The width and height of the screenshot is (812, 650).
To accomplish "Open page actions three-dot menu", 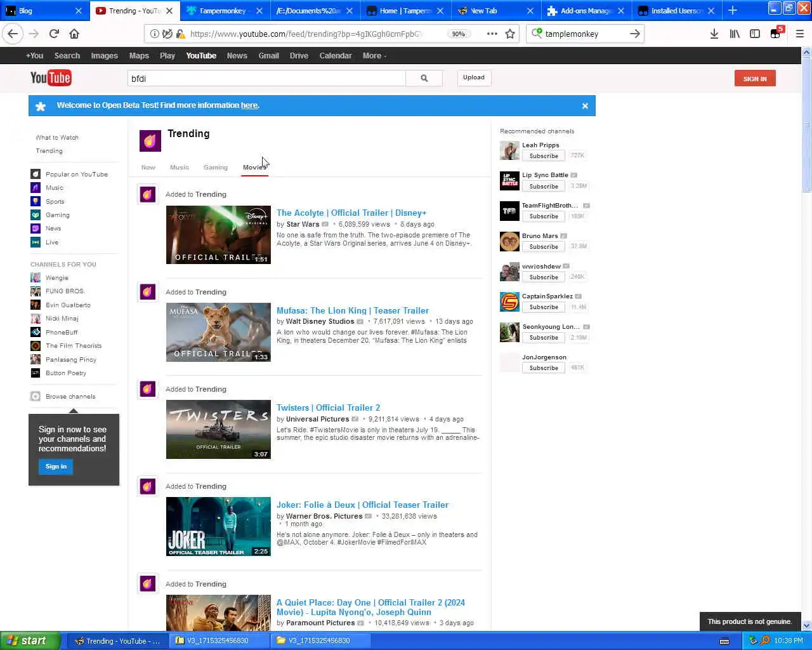I will (x=492, y=34).
